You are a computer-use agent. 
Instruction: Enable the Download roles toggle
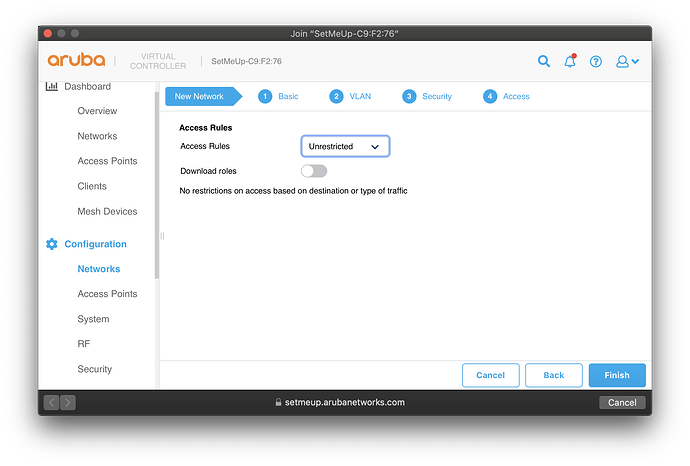(x=314, y=171)
